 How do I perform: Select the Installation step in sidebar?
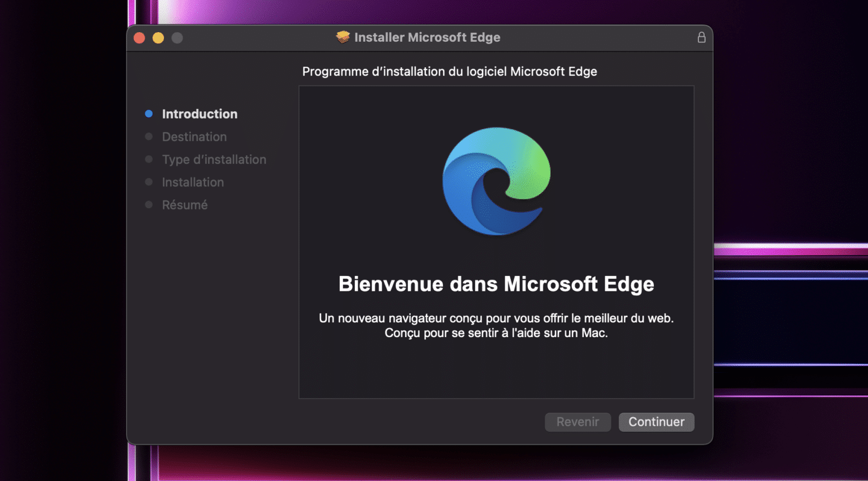click(x=193, y=182)
